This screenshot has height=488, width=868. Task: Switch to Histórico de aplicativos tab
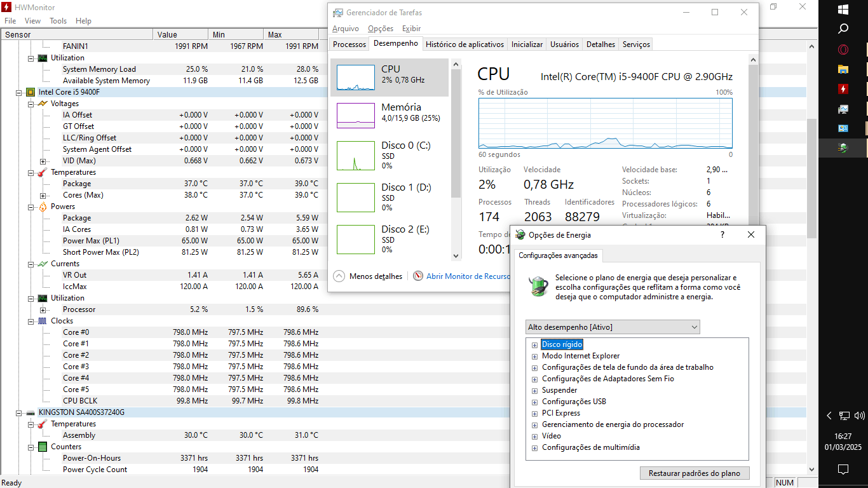tap(465, 44)
